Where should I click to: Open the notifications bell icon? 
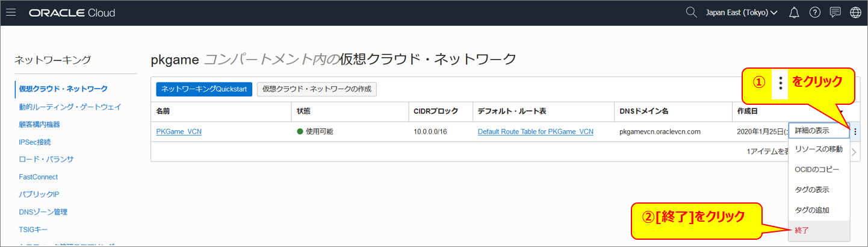pos(794,12)
